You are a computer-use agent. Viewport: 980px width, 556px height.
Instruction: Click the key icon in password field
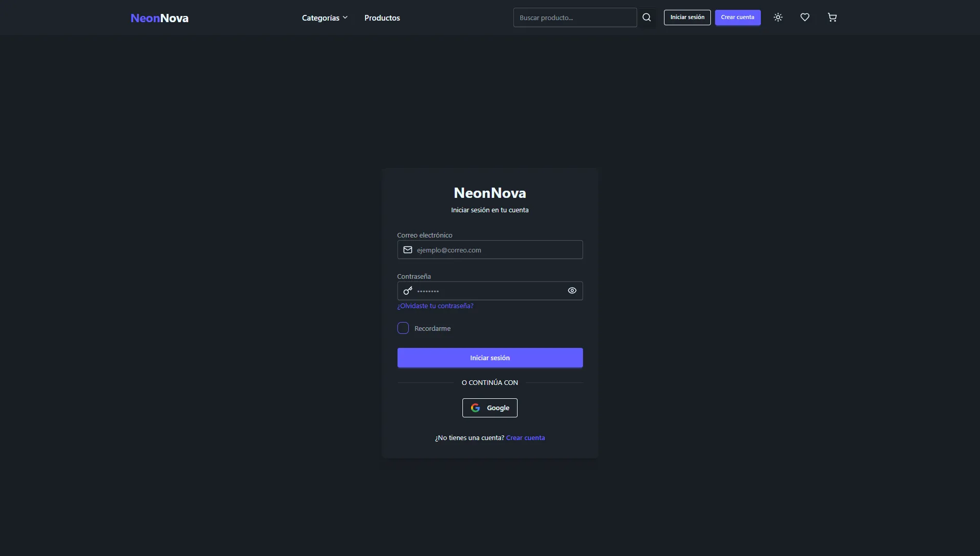408,291
